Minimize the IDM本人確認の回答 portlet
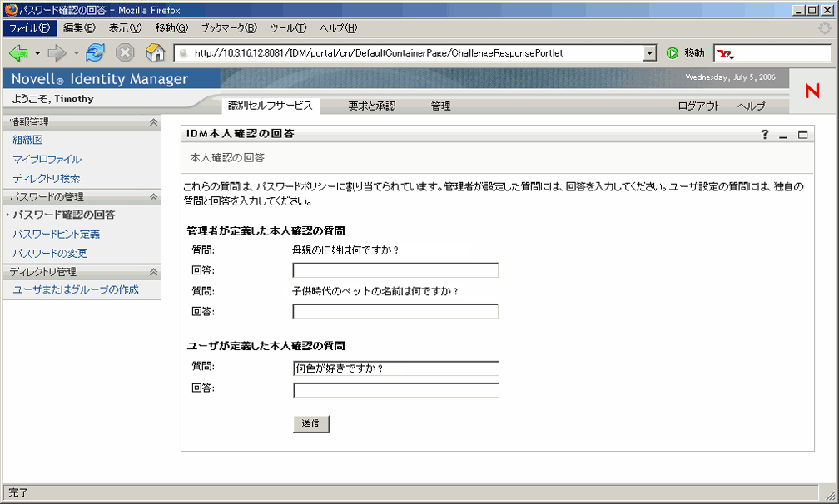Viewport: 839px width, 504px height. point(783,136)
